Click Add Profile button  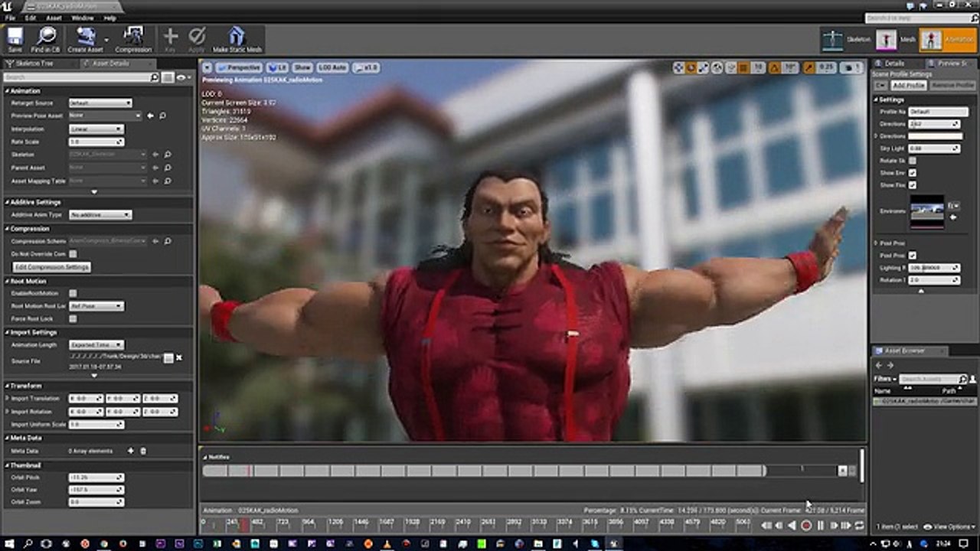908,86
